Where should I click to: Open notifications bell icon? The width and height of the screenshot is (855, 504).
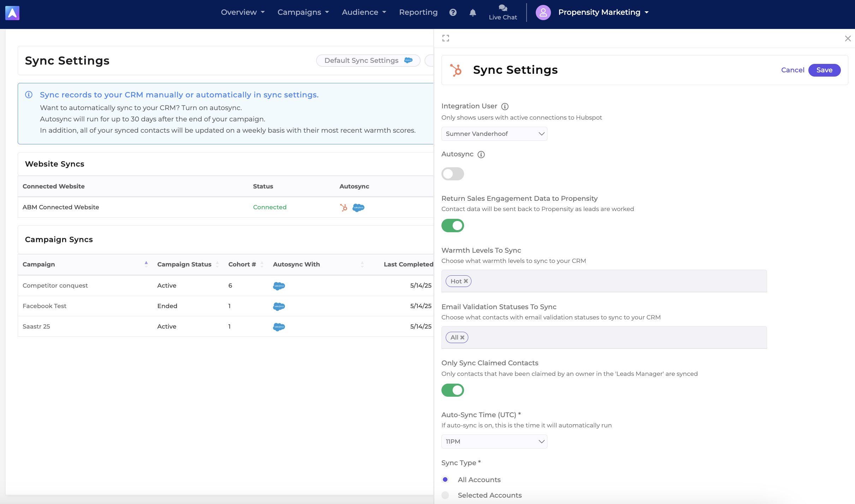pyautogui.click(x=473, y=12)
